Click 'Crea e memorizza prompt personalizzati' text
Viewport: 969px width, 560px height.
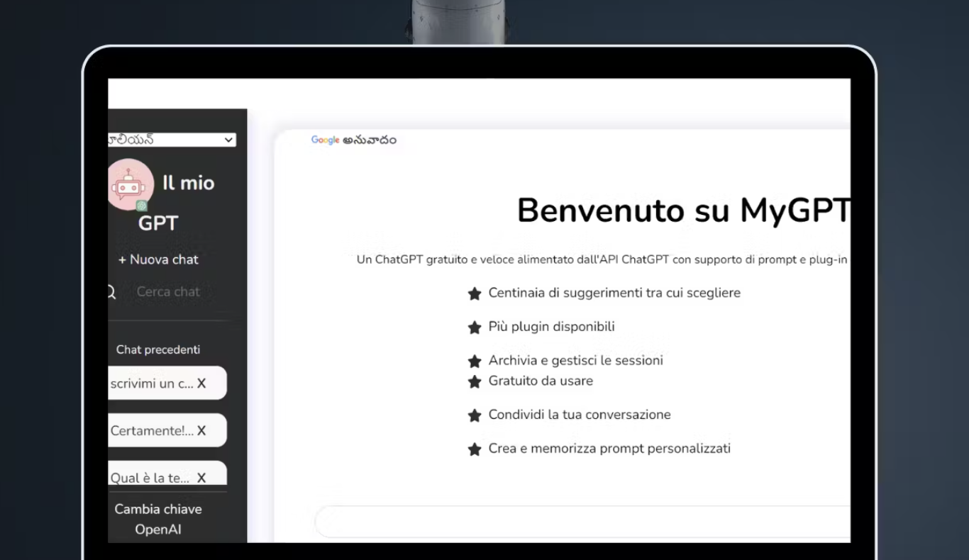[x=609, y=449]
